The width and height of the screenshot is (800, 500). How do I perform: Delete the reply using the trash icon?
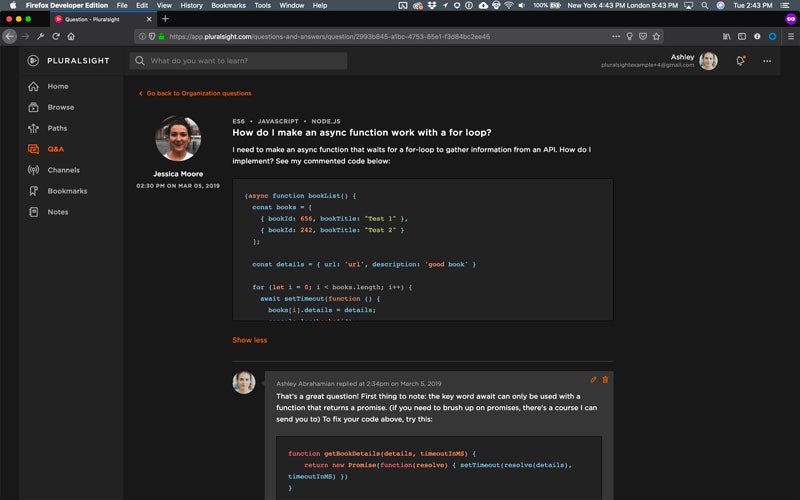[605, 380]
